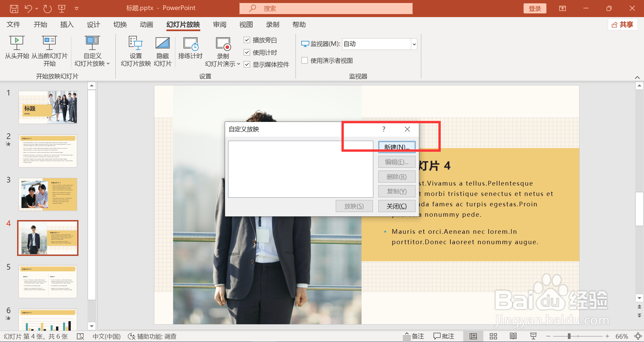
Task: Toggle 使用计时 checkbox
Action: tap(247, 52)
